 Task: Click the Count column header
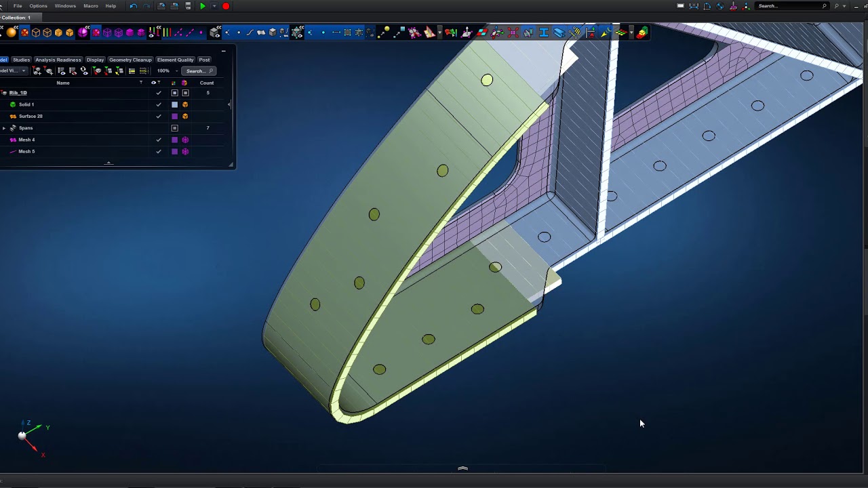click(x=207, y=83)
